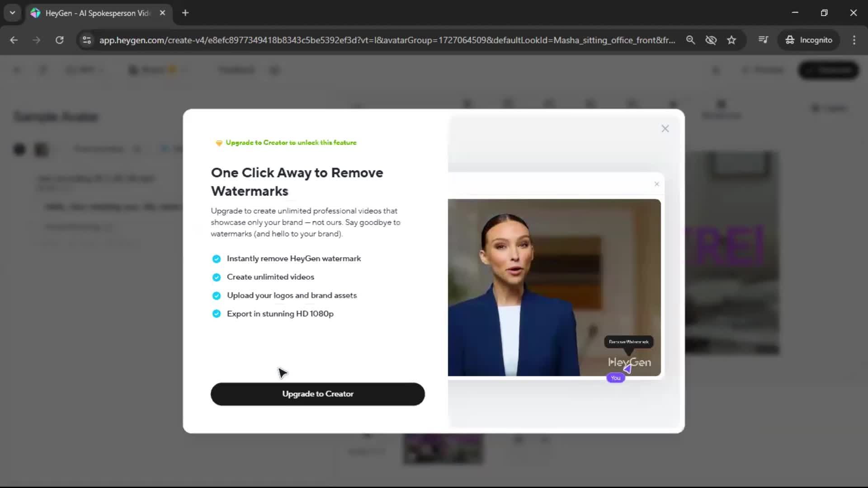Screen dimensions: 868x488
Task: Click the HeyGen AI Spokesperson tab
Action: [x=97, y=13]
